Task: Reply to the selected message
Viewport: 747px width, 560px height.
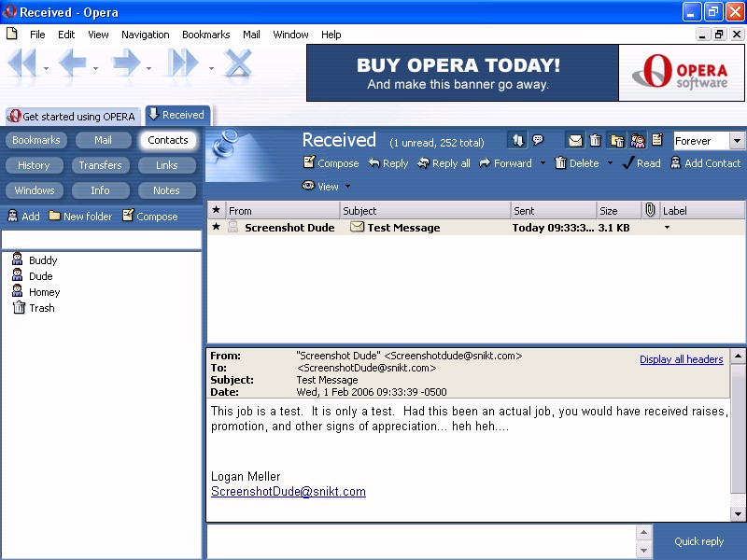Action: coord(388,162)
